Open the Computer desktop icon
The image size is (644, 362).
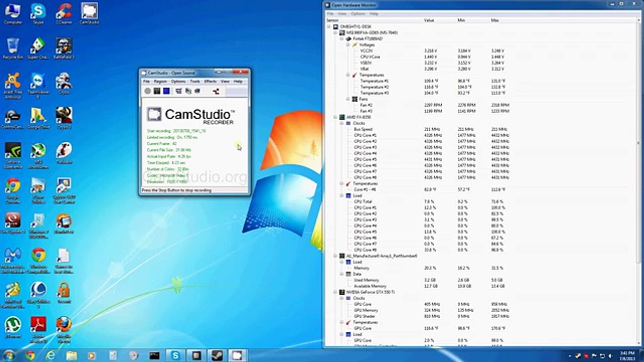pos(13,14)
